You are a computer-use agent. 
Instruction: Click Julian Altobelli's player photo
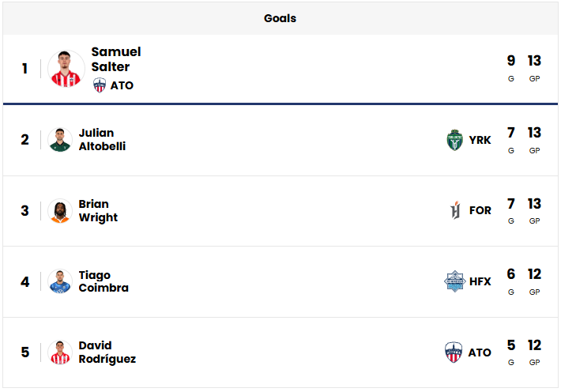point(60,140)
